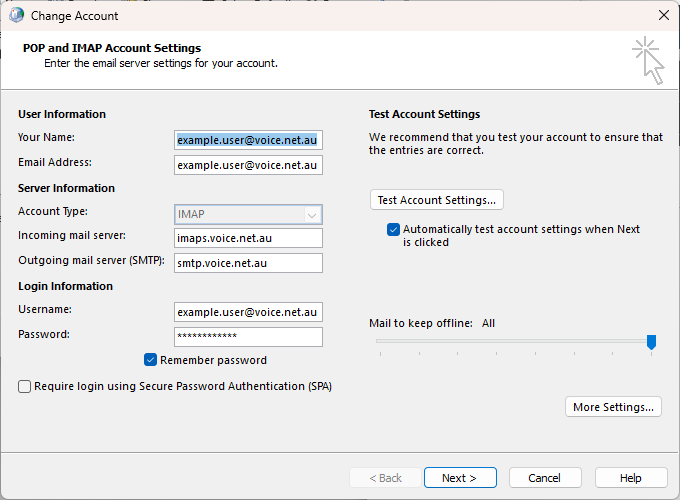Click the Mail to keep offline slider handle

(x=651, y=342)
